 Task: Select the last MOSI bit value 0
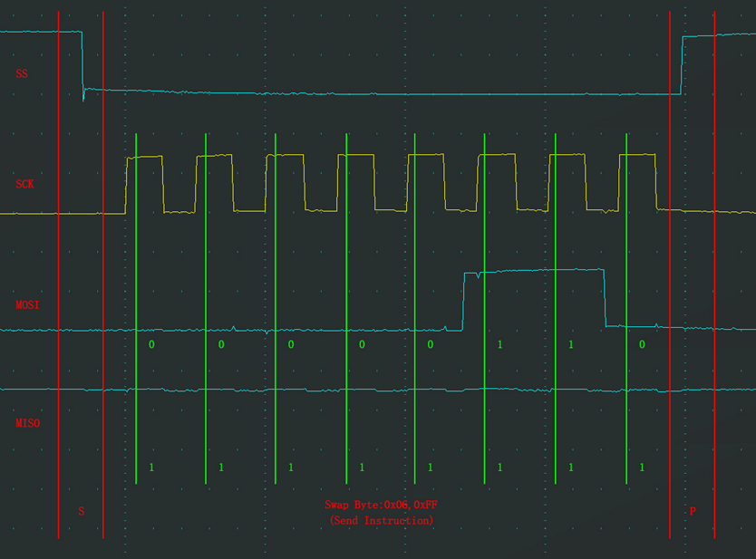click(642, 345)
